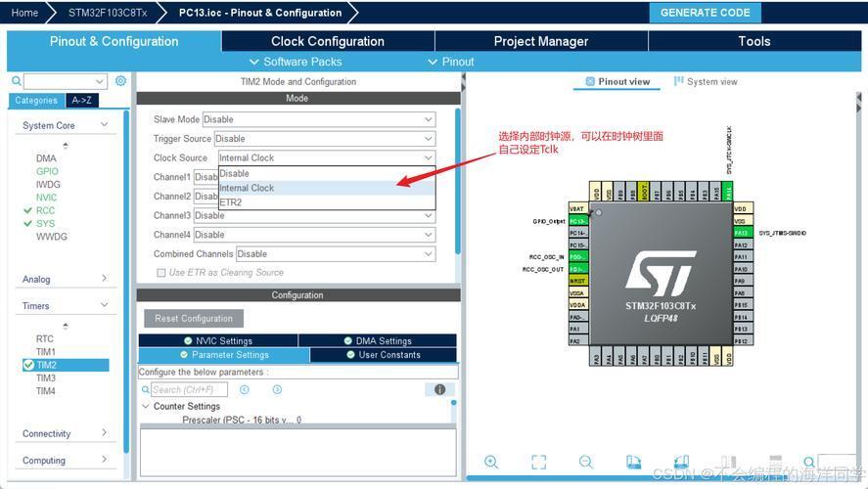This screenshot has height=489, width=868.
Task: Select the PA12 pin on chip
Action: (744, 245)
